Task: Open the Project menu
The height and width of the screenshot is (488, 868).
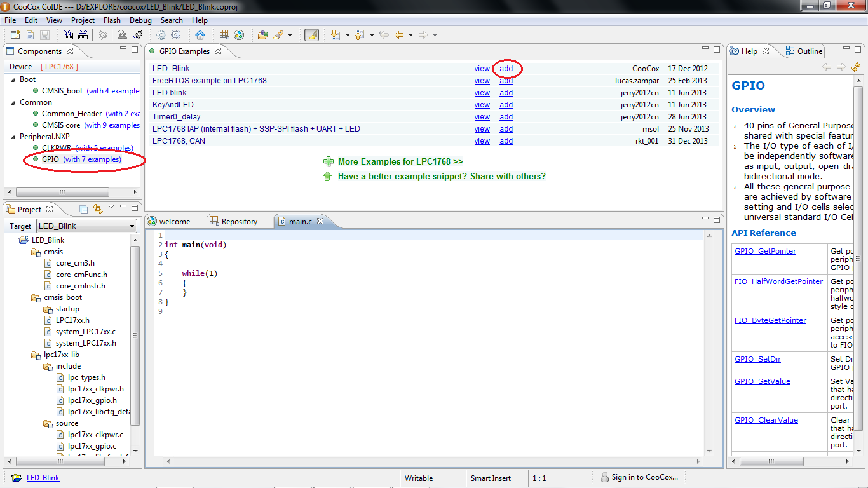Action: [83, 20]
